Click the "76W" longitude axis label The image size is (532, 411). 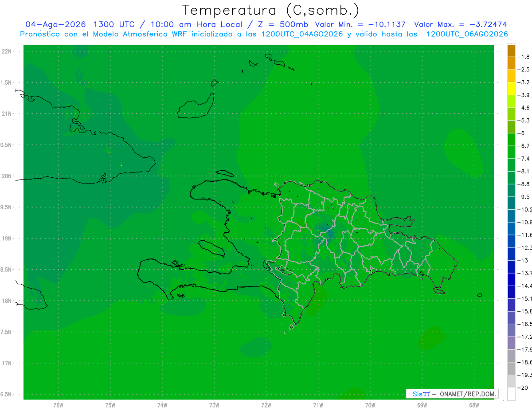click(x=58, y=405)
